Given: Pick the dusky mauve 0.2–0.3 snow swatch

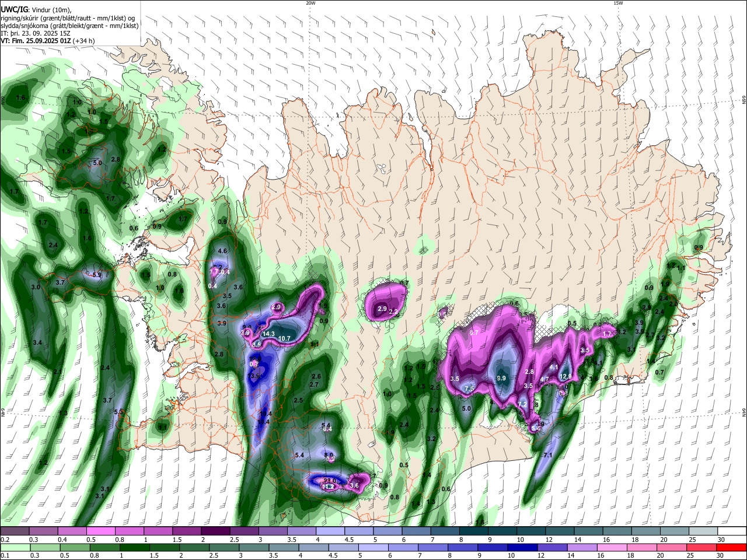Looking at the screenshot, I should click(x=15, y=531).
